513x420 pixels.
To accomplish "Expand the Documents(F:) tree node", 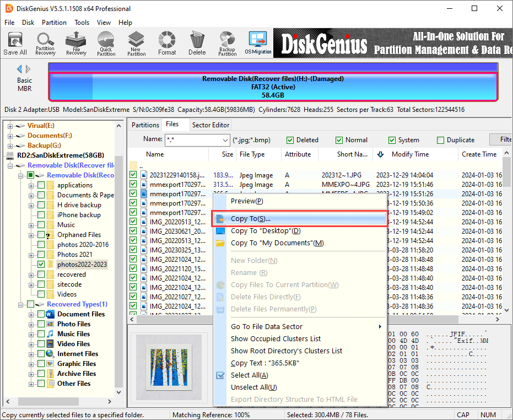I will (10, 136).
